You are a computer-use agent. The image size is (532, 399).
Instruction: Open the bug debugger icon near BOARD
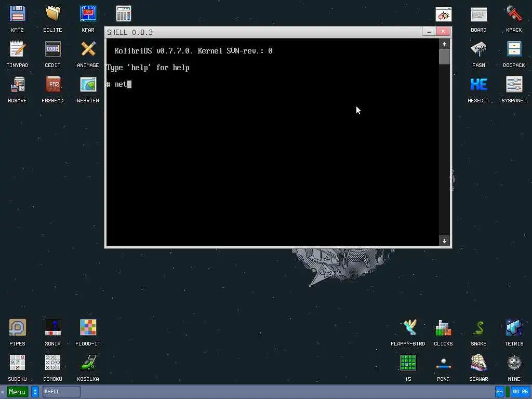[x=444, y=14]
